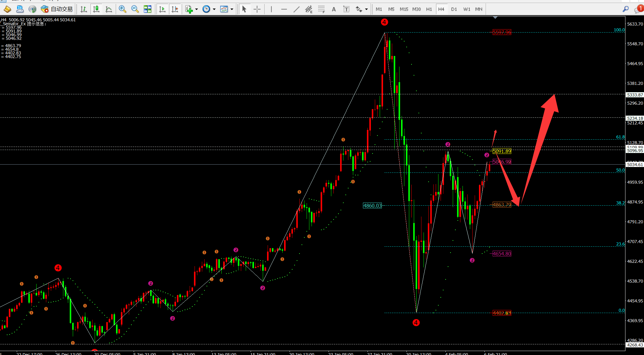
Task: Expand the chart templates dropdown arrow
Action: click(232, 9)
